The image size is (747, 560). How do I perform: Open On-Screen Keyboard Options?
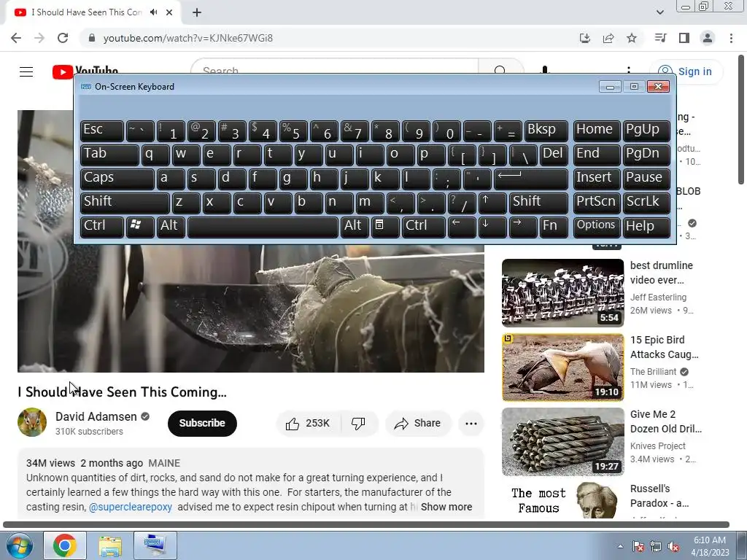coord(597,226)
